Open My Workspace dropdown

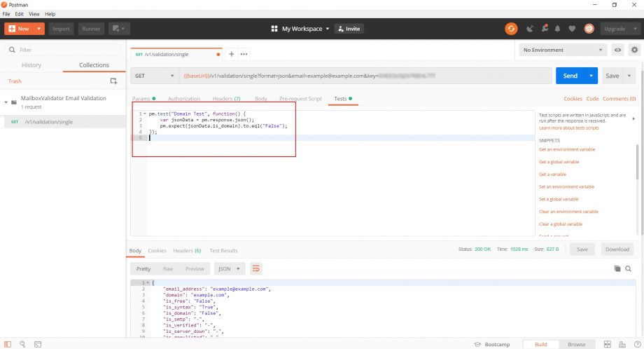(306, 29)
